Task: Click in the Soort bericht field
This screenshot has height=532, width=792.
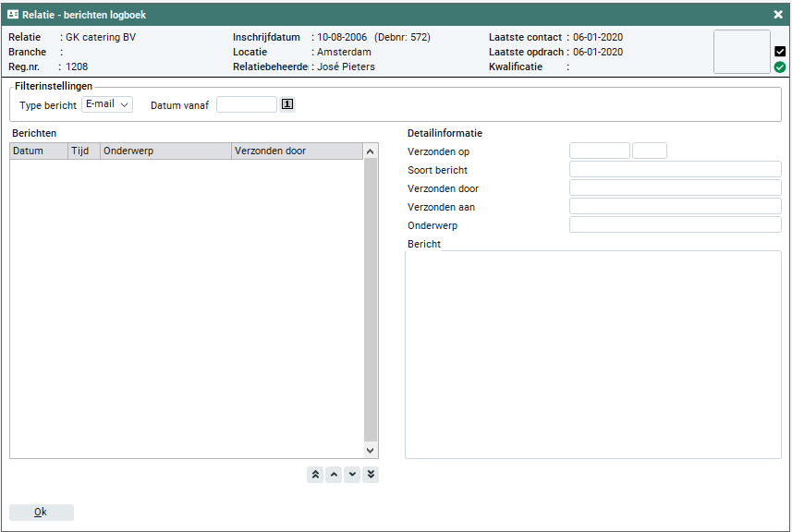Action: [675, 169]
